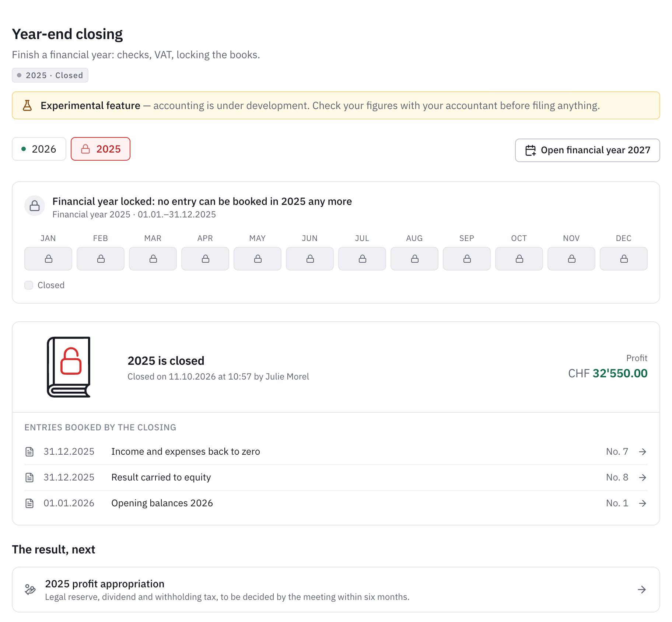
Task: Open entry No. 7 via its arrow
Action: click(x=643, y=452)
